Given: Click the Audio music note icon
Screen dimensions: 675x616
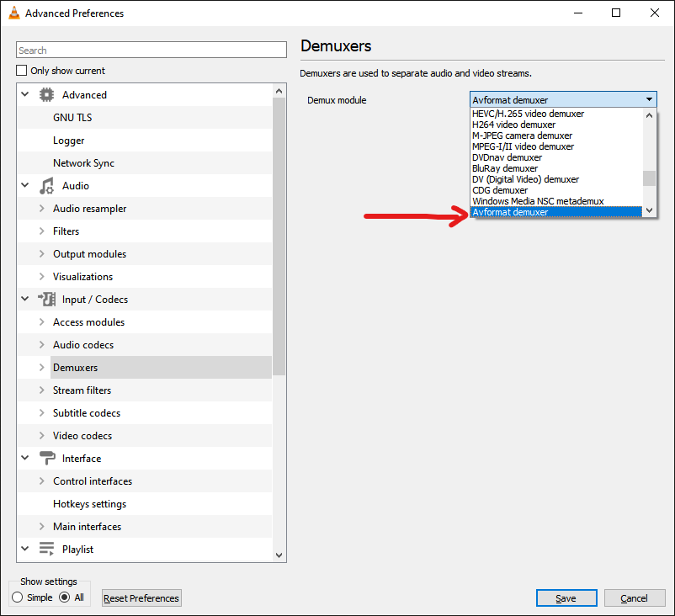Looking at the screenshot, I should point(46,186).
